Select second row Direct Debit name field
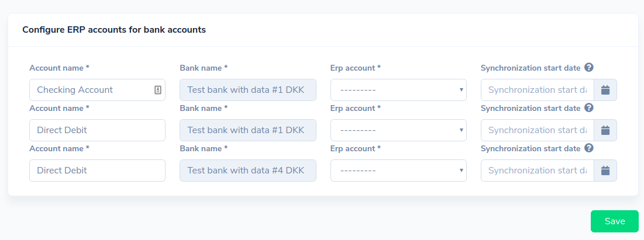This screenshot has height=240, width=644. tap(97, 130)
